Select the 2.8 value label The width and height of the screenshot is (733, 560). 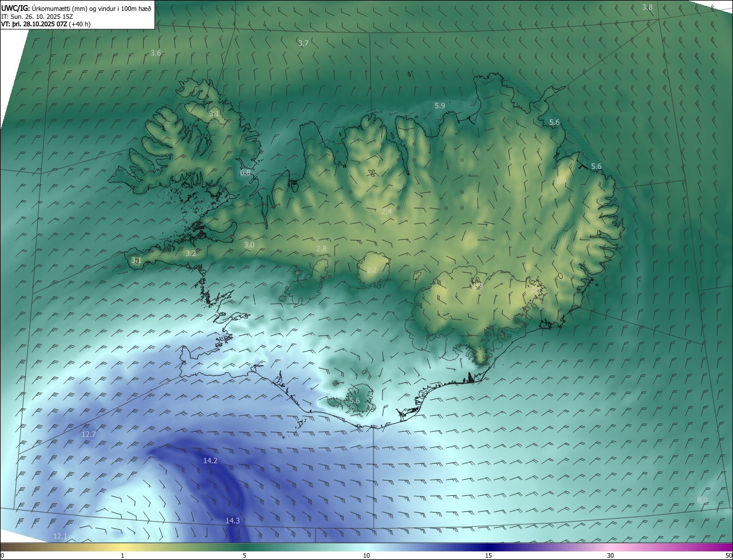[x=321, y=249]
